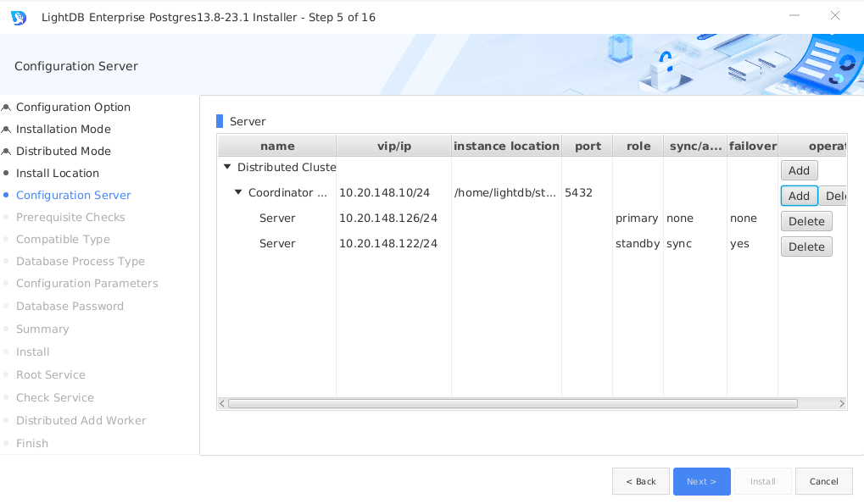Click the Configuration Option step icon
Screen dimensions: 864x504
pos(6,108)
